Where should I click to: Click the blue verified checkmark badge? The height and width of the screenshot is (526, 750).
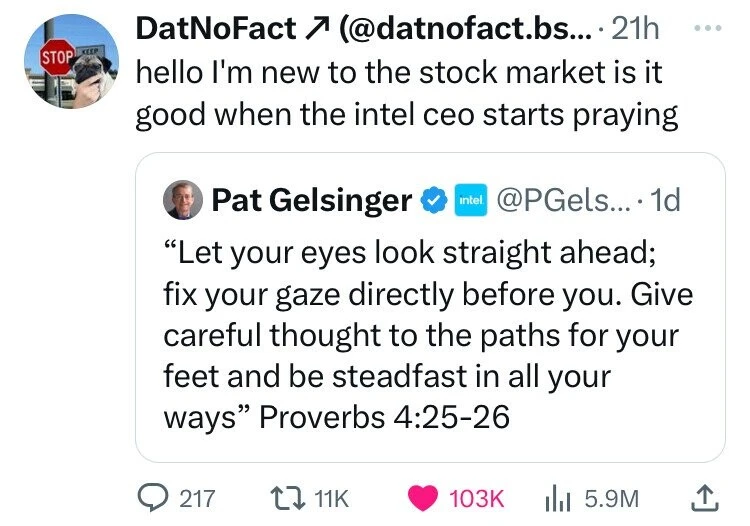pyautogui.click(x=430, y=202)
